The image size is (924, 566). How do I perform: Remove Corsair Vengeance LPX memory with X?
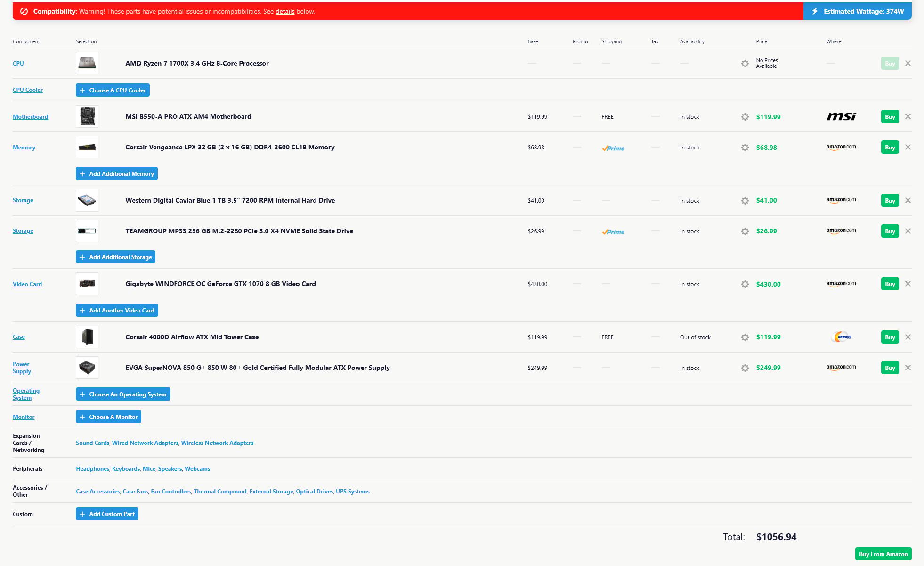click(908, 147)
